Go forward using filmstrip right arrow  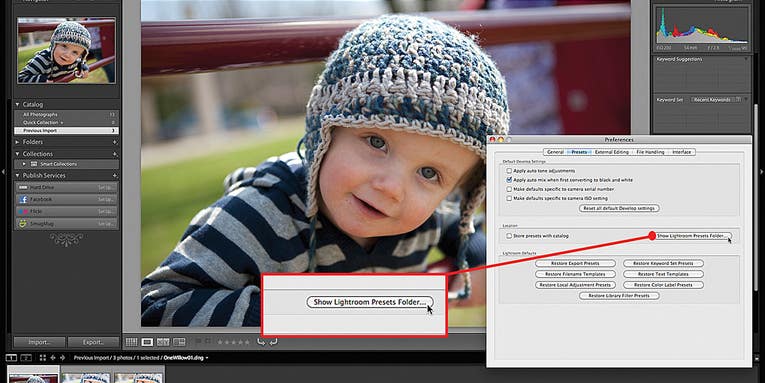point(61,358)
